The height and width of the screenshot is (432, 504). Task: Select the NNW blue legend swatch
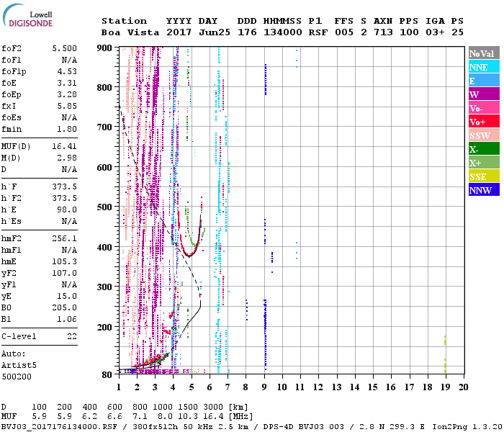(x=484, y=189)
